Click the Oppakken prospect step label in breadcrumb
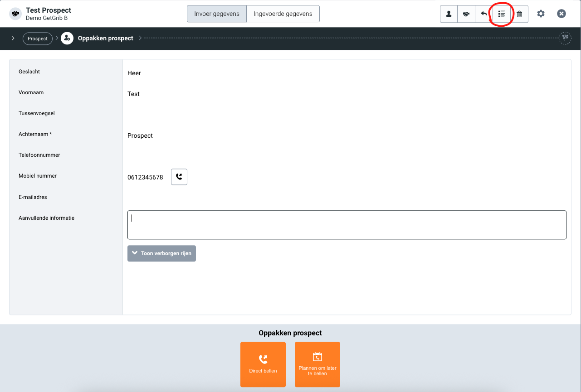Screen dimensions: 581x392 pos(106,39)
